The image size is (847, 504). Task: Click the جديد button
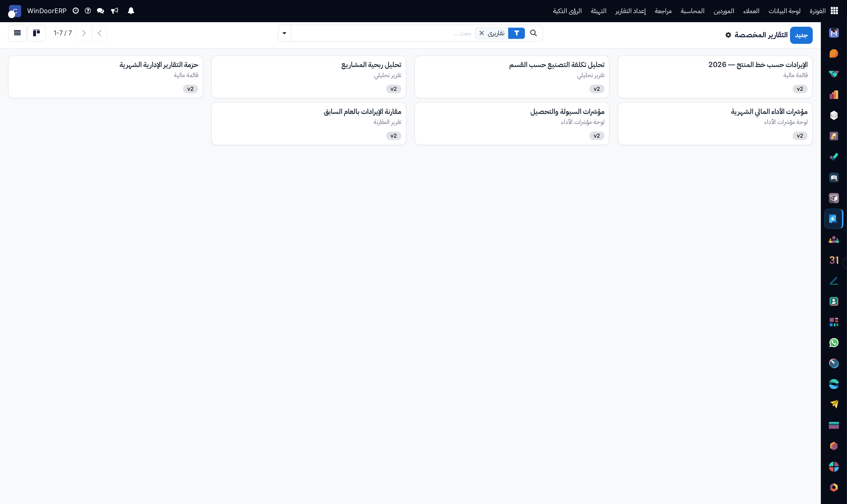coord(801,35)
